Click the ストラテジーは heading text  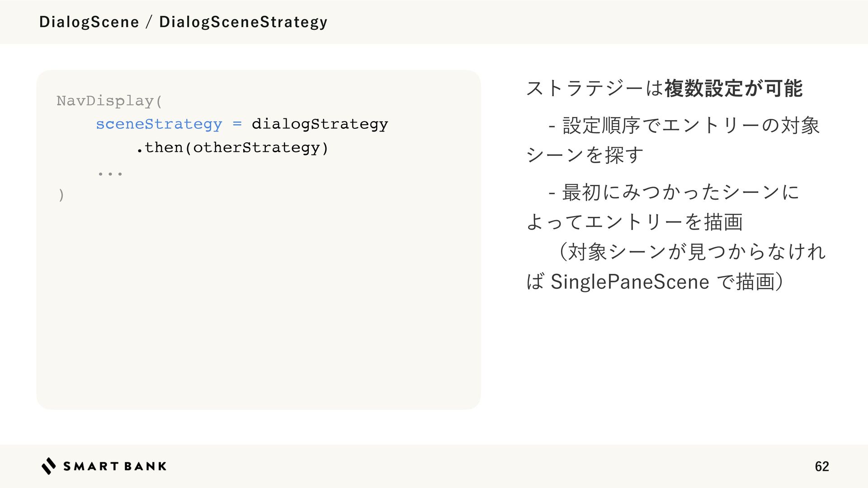(x=595, y=88)
